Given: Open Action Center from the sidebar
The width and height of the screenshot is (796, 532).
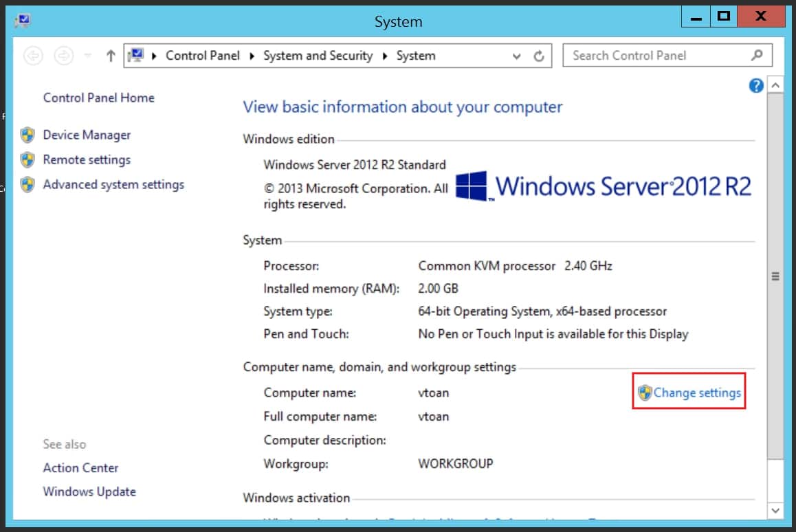Looking at the screenshot, I should coord(80,467).
